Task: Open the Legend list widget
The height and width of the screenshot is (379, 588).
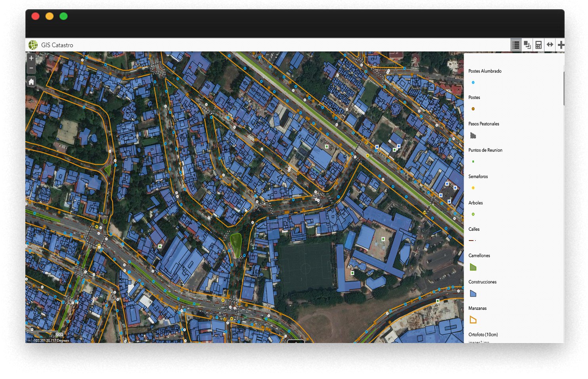Action: click(516, 45)
